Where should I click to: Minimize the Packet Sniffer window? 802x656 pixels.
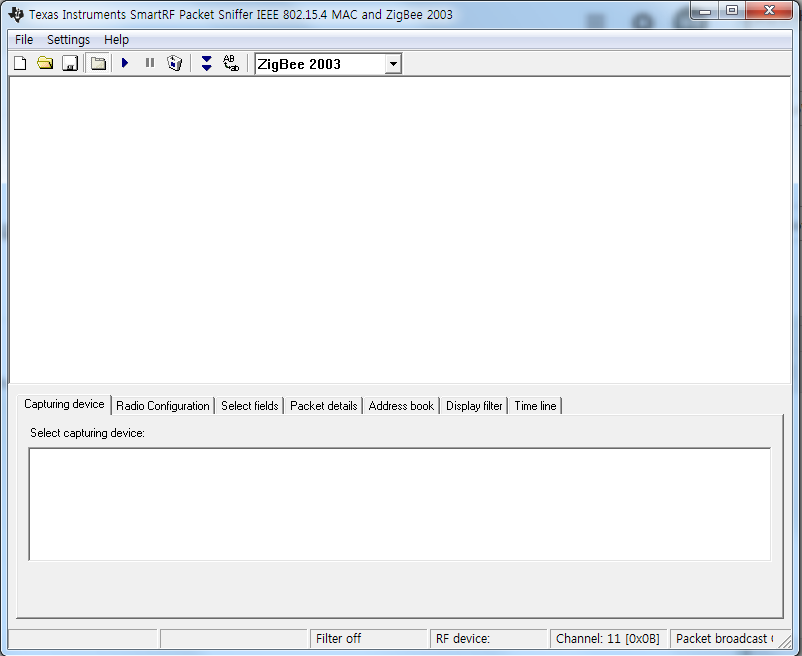(705, 11)
